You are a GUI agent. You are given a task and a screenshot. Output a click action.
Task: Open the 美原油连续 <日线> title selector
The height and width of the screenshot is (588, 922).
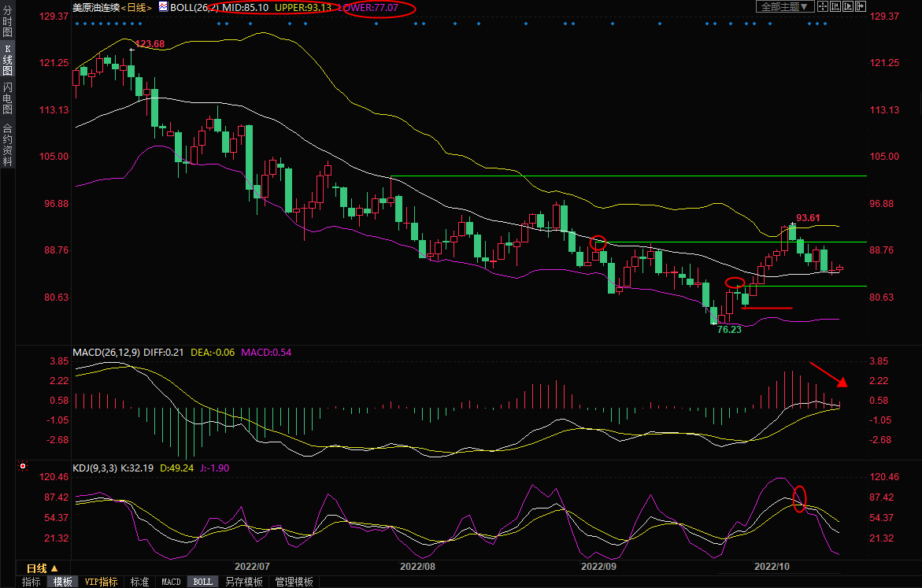(112, 7)
